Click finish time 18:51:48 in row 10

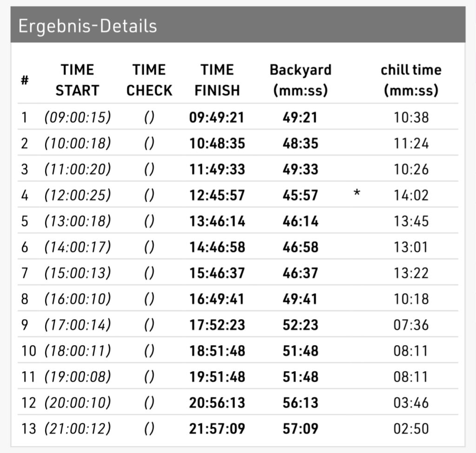217,351
